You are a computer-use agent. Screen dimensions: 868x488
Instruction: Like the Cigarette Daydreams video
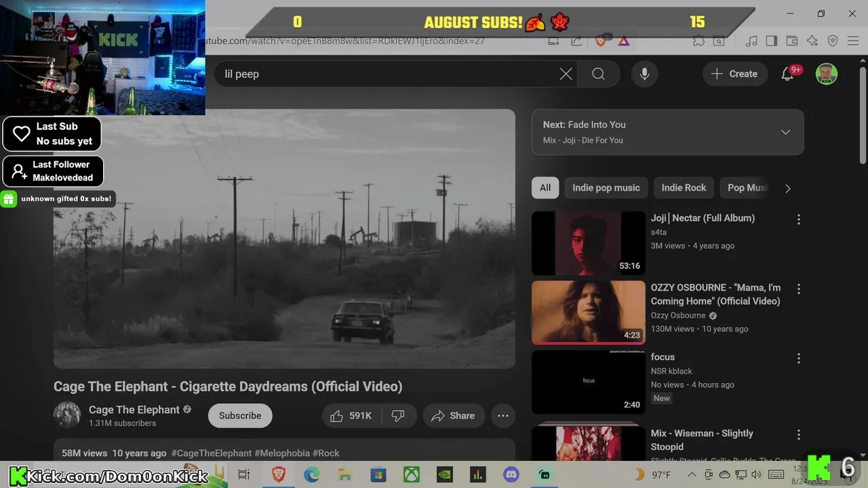point(351,415)
